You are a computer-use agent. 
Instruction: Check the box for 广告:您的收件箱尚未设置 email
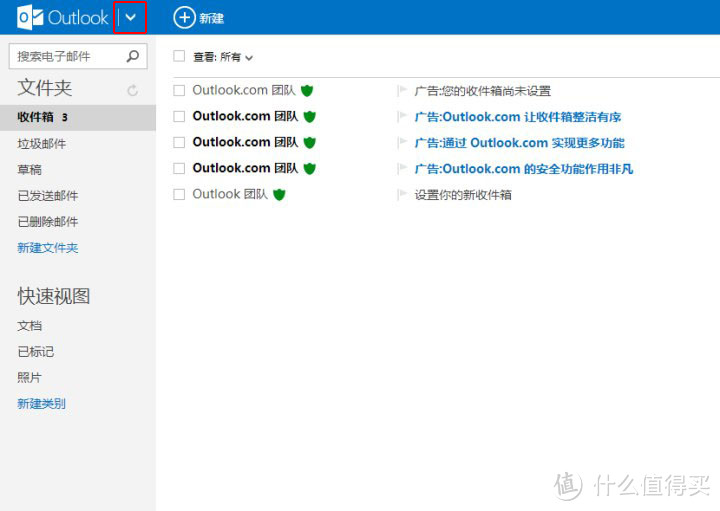(179, 90)
